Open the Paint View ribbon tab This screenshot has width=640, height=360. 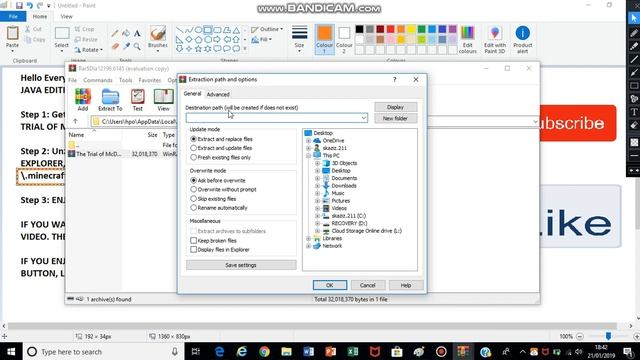point(67,16)
